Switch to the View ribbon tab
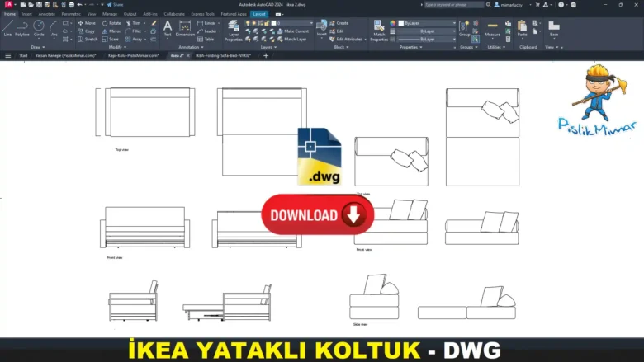Screen dimensions: 644x362 [x=91, y=14]
